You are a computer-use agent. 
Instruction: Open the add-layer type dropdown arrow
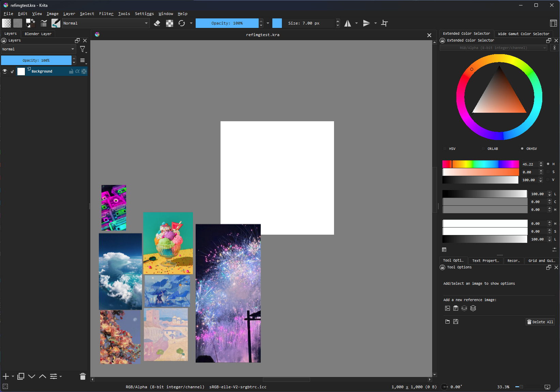[13, 376]
